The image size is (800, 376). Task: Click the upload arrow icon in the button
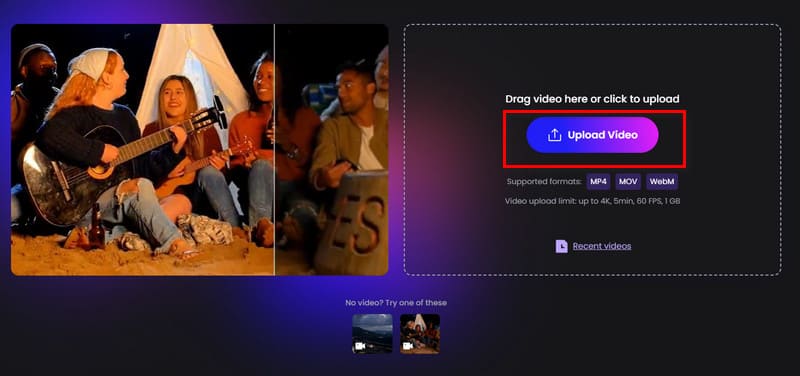point(554,135)
